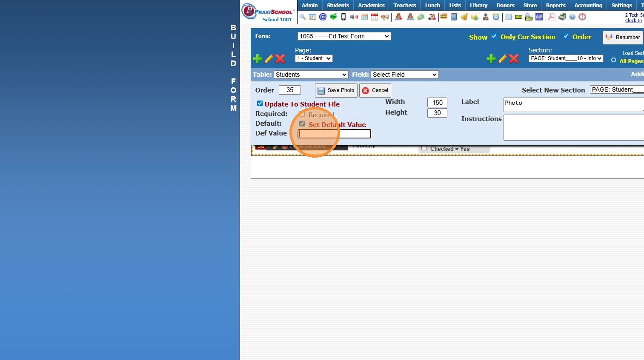Edit the section with pencil icon
The image size is (644, 360).
(x=503, y=59)
